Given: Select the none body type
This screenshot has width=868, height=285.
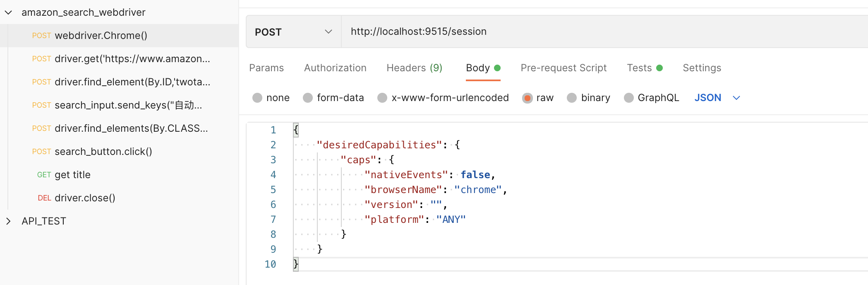Looking at the screenshot, I should click(257, 98).
